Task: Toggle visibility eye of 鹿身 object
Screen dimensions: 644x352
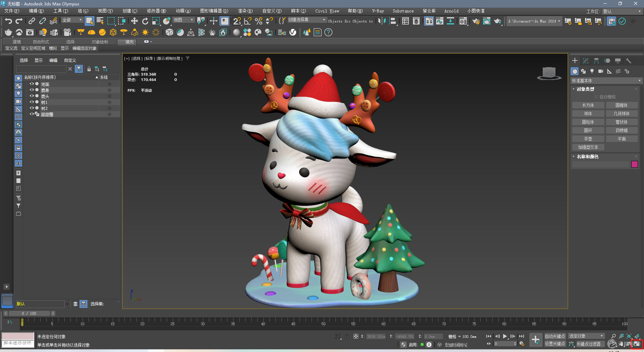Action: [x=32, y=90]
